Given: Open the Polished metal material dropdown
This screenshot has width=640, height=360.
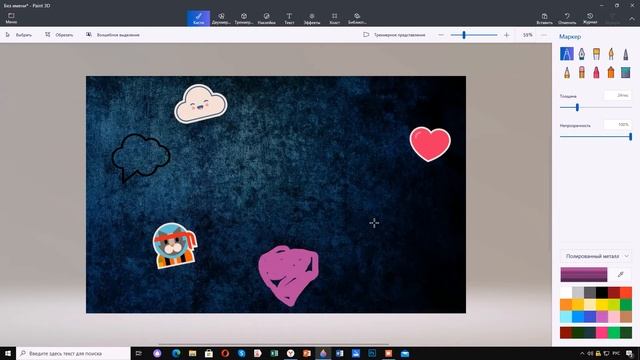Looking at the screenshot, I should (x=596, y=256).
